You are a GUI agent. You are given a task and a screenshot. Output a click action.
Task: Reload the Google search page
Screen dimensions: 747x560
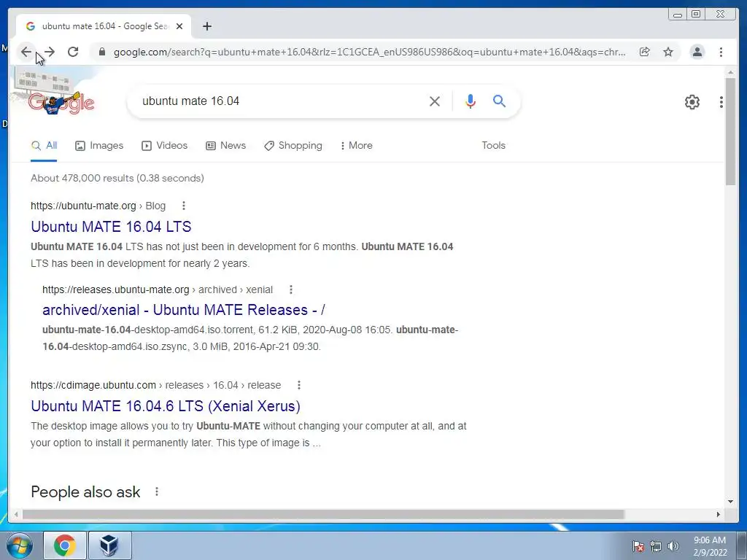tap(73, 52)
